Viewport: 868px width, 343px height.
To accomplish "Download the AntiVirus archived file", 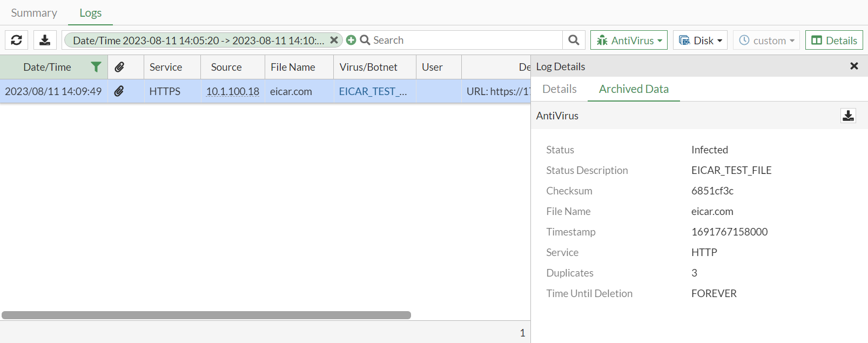I will click(848, 116).
